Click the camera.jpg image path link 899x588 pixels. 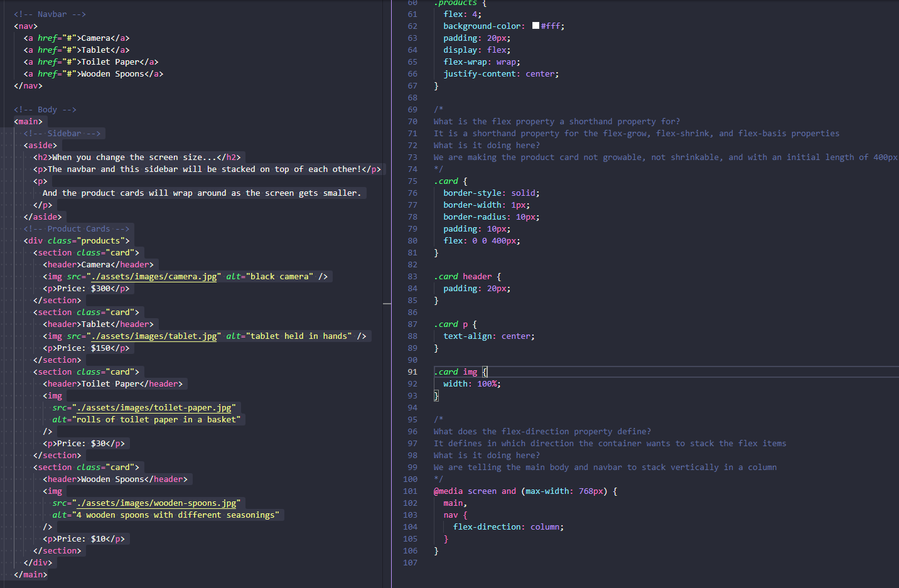point(154,276)
